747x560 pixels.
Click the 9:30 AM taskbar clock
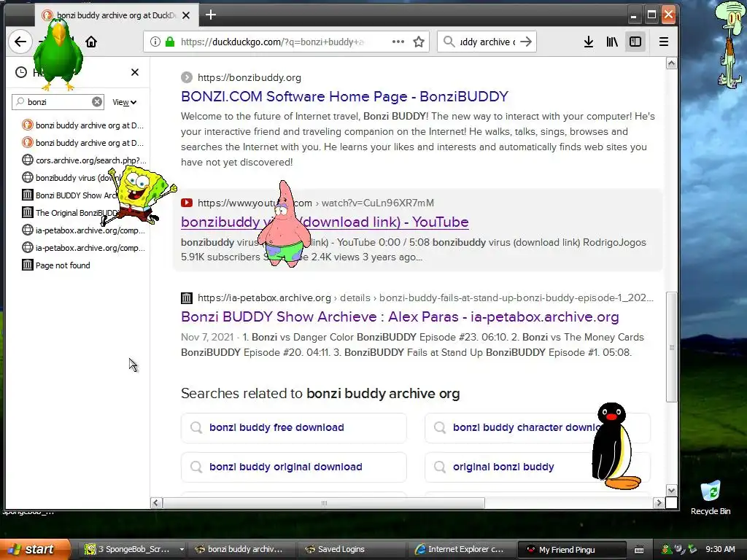coord(720,549)
